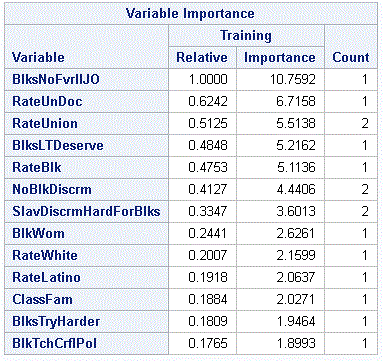Select the Training column group header
The image size is (384, 361).
246,35
